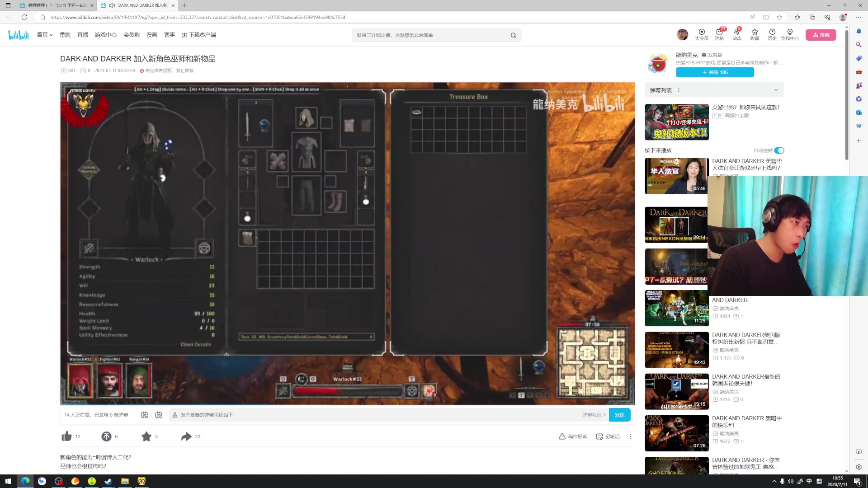868x488 pixels.
Task: Open Steam from the taskbar
Action: coord(108,481)
